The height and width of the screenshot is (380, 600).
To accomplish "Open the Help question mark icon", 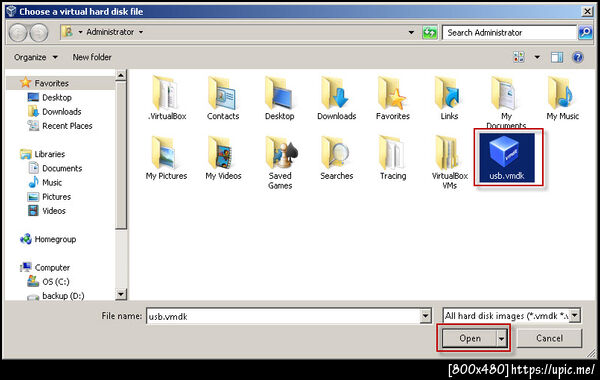I will point(578,57).
